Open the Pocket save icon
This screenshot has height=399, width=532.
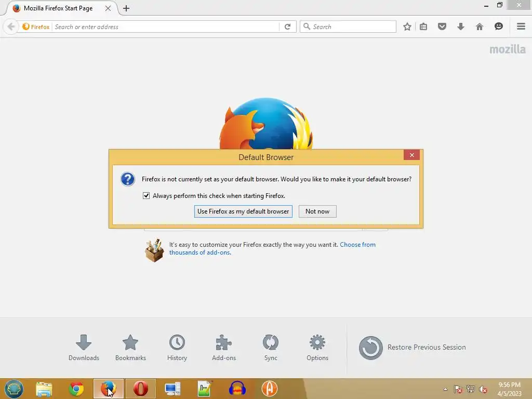[442, 26]
